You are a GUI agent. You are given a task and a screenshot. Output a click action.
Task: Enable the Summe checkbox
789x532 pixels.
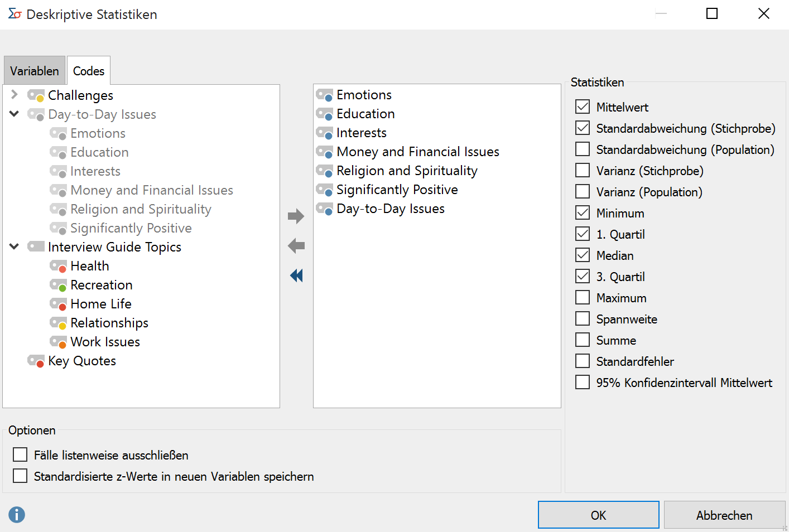pyautogui.click(x=583, y=340)
